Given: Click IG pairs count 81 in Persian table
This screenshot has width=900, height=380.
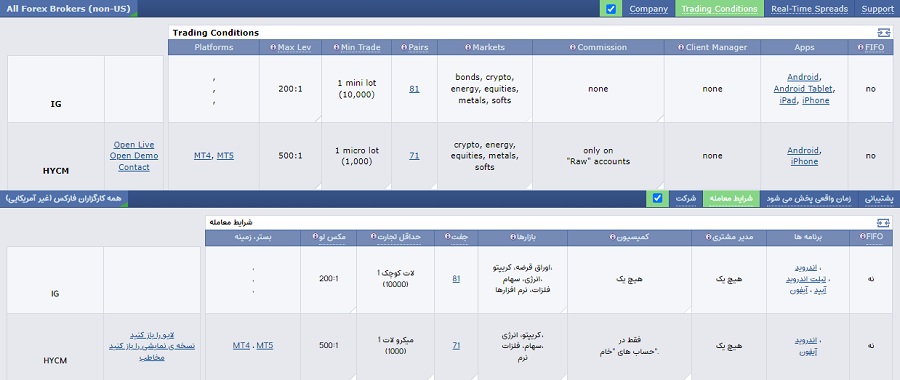Looking at the screenshot, I should point(456,279).
